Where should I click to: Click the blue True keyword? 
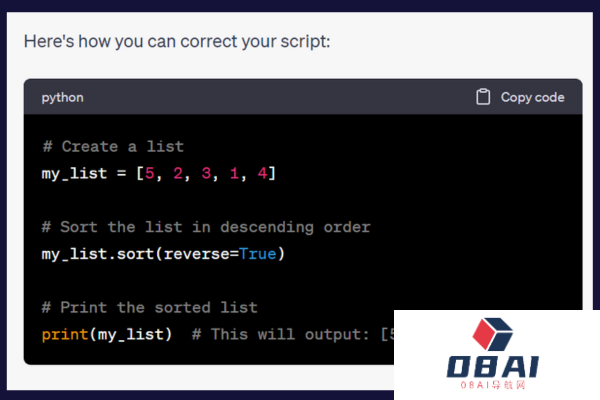pyautogui.click(x=257, y=254)
